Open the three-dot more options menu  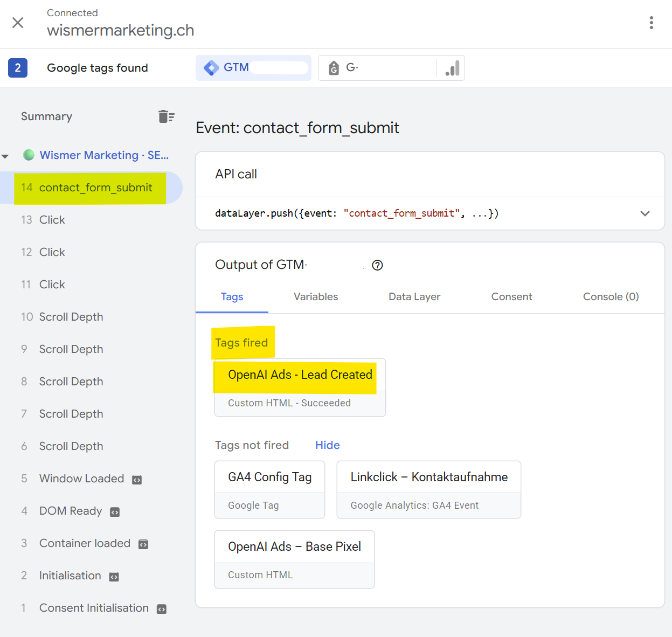click(652, 23)
